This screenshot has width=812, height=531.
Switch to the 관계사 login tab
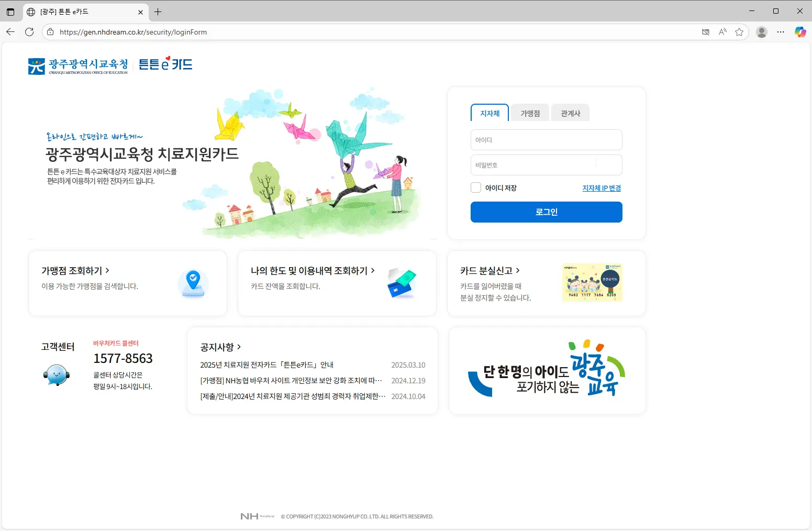pos(570,113)
